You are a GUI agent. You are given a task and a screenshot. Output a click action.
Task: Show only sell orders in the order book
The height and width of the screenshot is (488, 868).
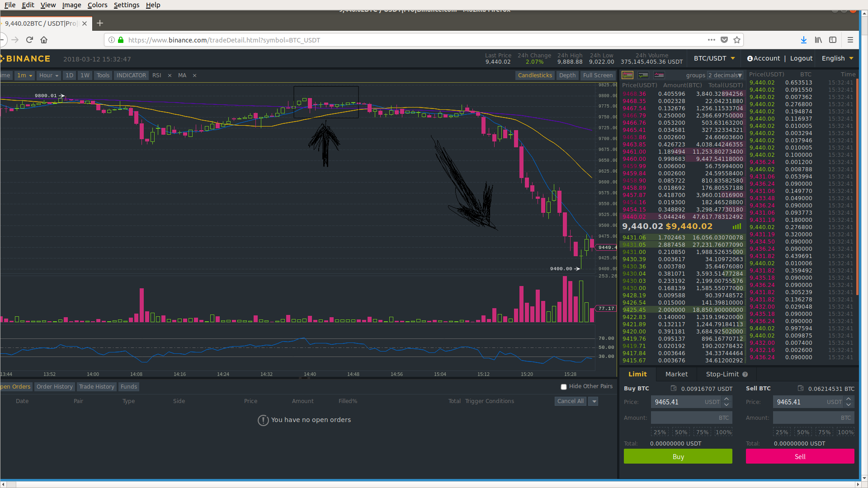click(x=659, y=75)
